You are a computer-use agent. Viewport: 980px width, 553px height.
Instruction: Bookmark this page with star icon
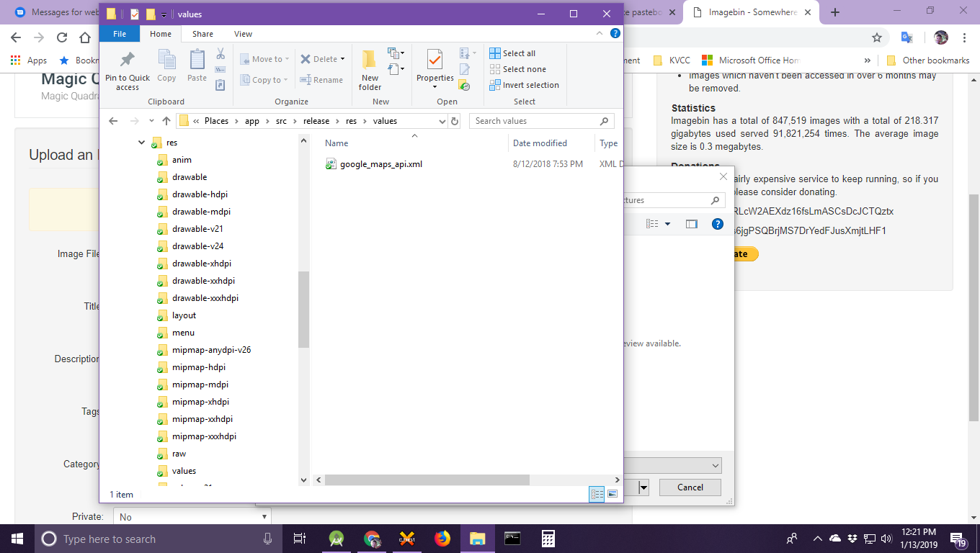(877, 37)
